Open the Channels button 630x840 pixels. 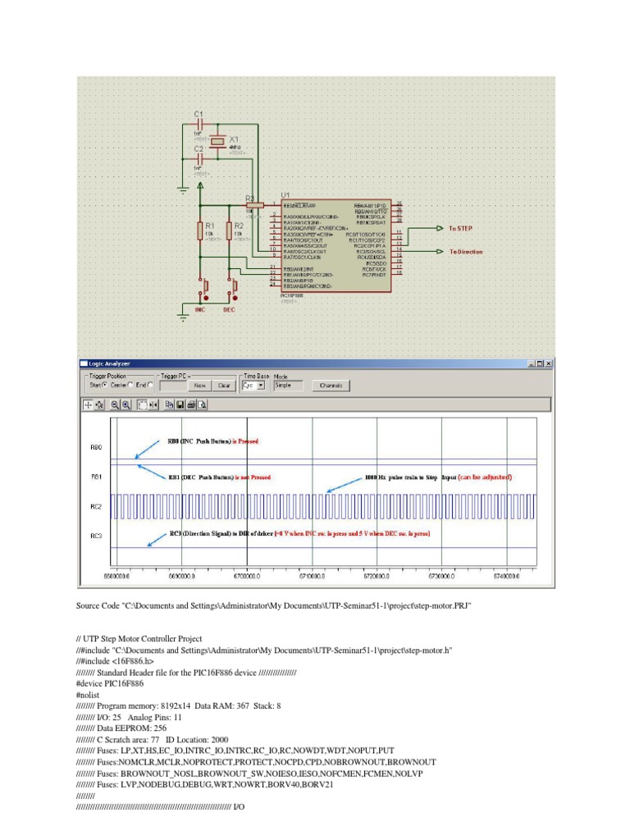(x=331, y=385)
